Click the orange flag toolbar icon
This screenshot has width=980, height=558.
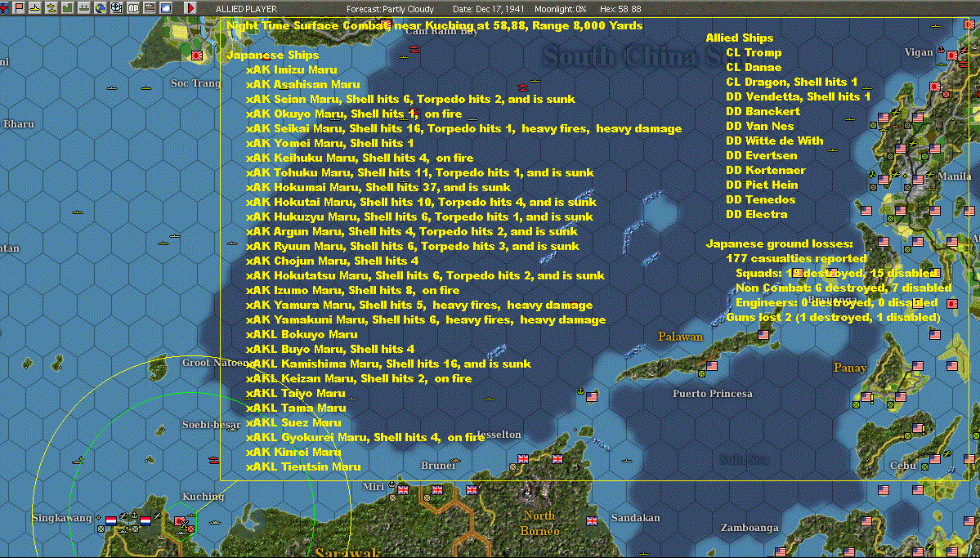click(x=19, y=8)
